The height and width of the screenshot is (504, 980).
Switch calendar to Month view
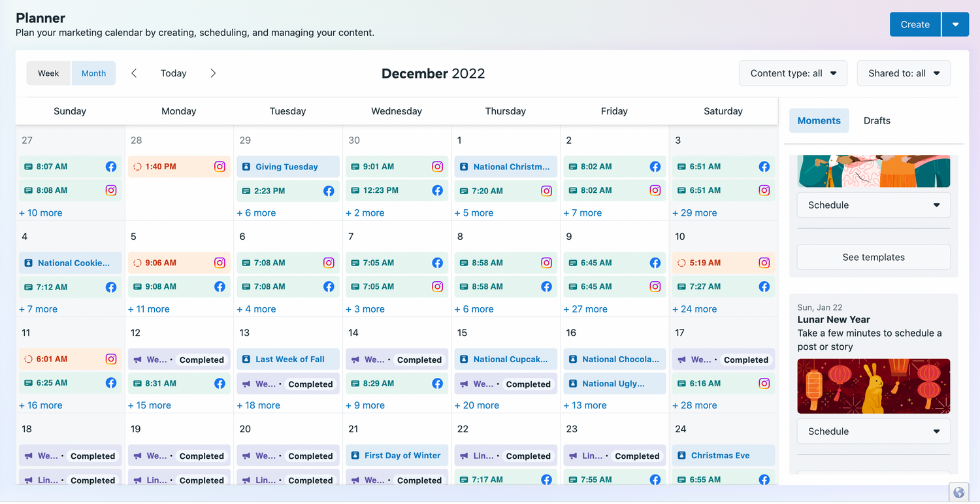point(93,73)
